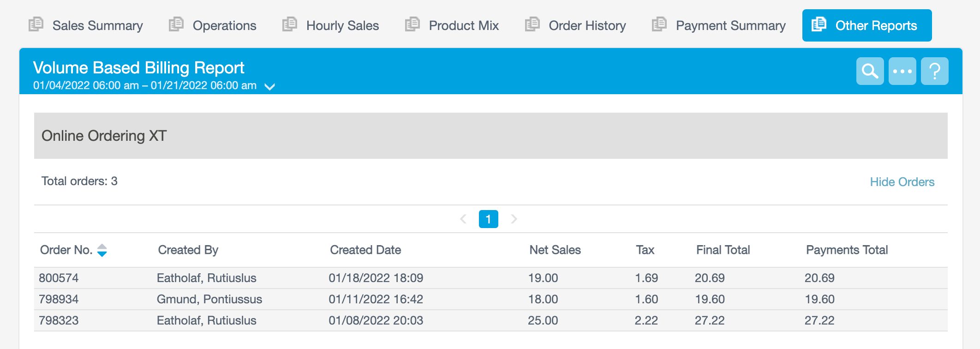Go to next page using right arrow
The image size is (980, 349).
point(514,219)
